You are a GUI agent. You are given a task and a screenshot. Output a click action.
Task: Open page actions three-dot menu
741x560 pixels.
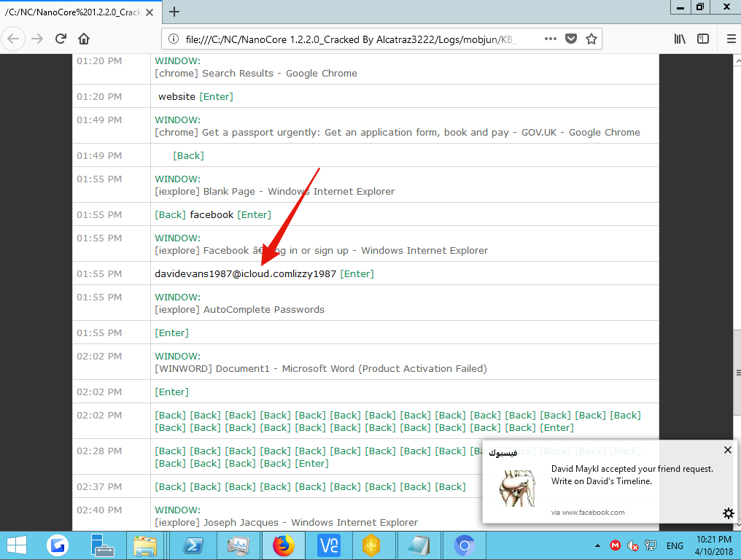[550, 39]
